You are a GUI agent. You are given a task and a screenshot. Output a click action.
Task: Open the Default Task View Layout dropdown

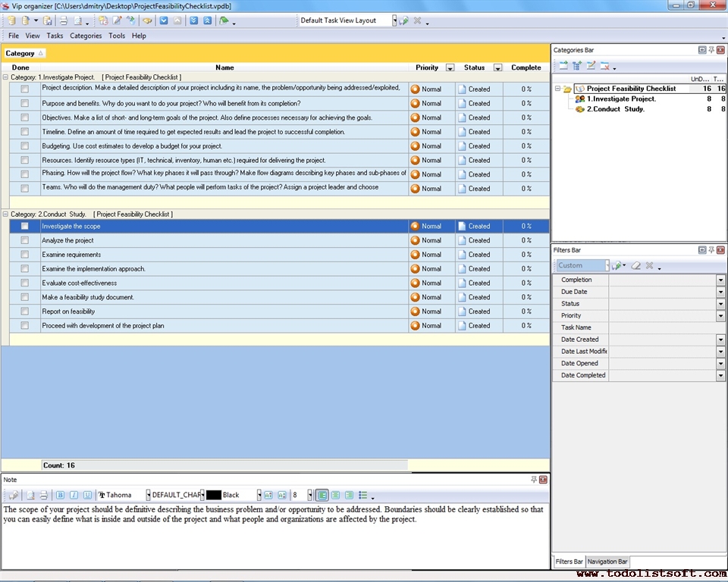pos(394,20)
